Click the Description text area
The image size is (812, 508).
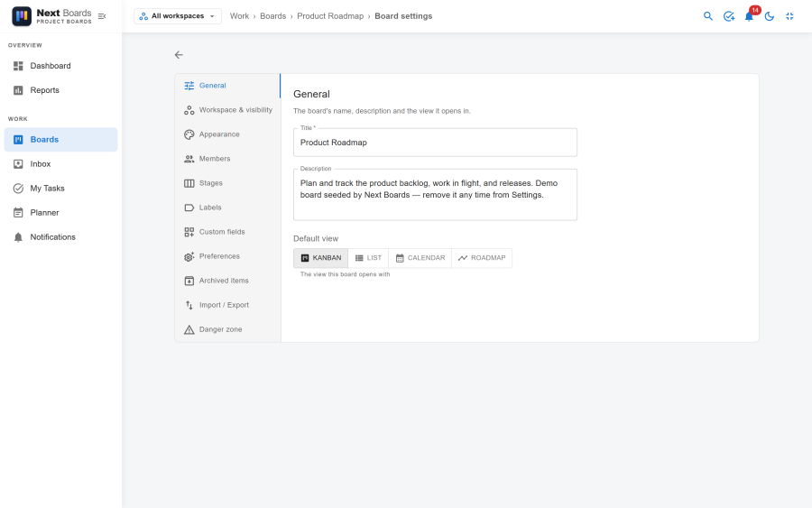435,195
